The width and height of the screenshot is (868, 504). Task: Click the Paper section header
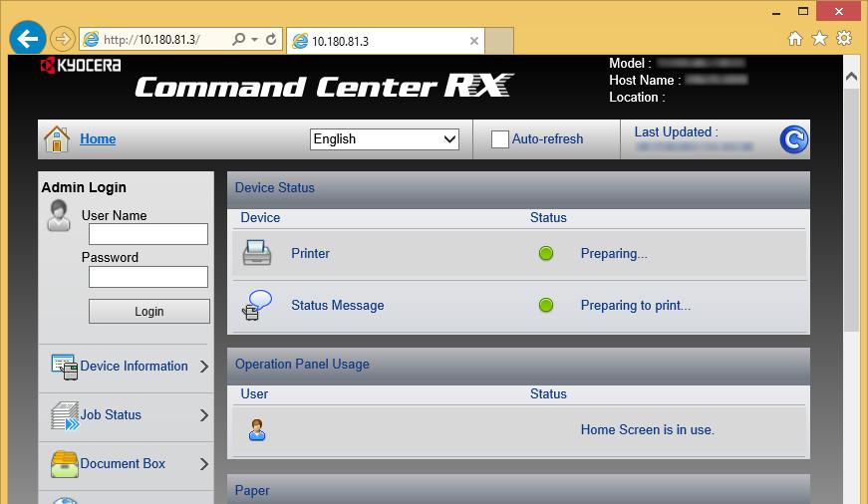518,489
